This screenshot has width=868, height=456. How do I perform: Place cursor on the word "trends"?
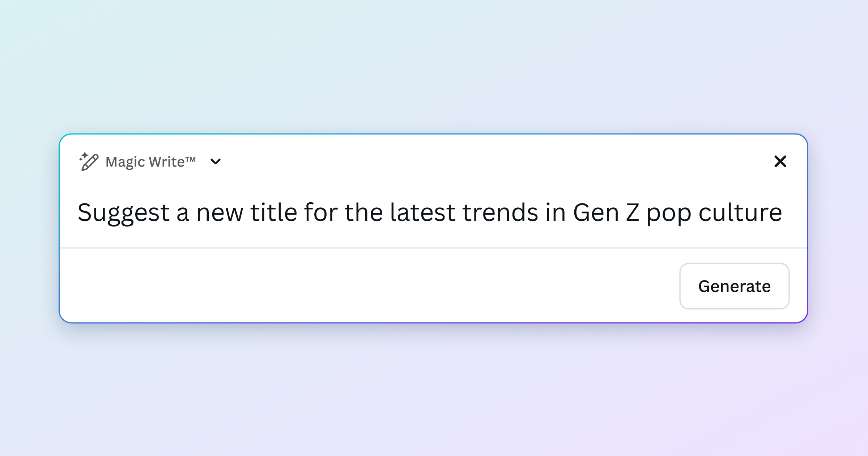[500, 212]
